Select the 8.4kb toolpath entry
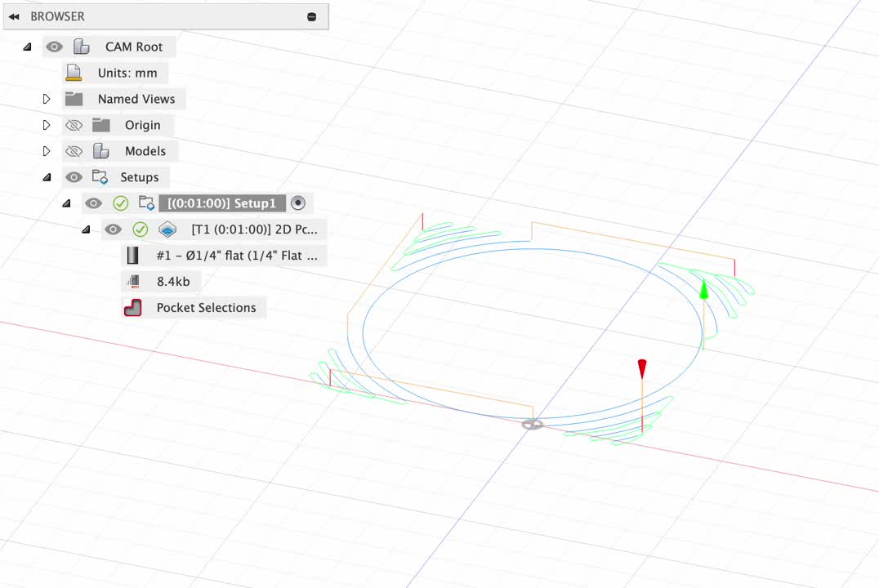 173,282
